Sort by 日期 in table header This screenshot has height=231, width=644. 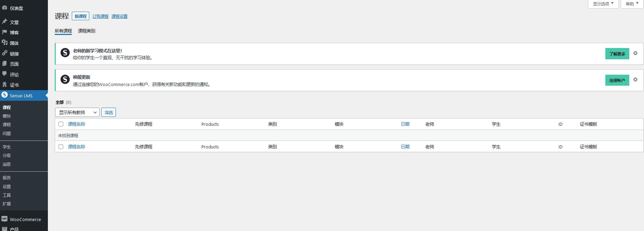(x=405, y=124)
